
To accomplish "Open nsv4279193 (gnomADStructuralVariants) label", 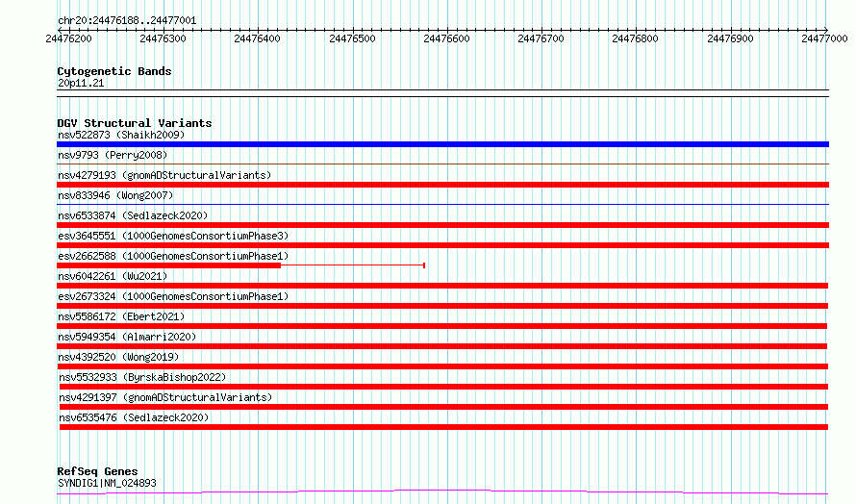I will point(164,175).
